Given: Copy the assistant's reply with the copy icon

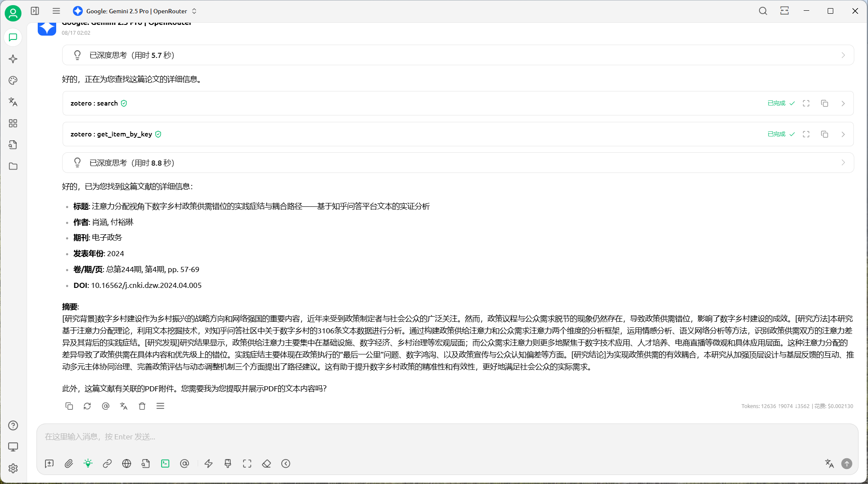Looking at the screenshot, I should click(x=69, y=406).
